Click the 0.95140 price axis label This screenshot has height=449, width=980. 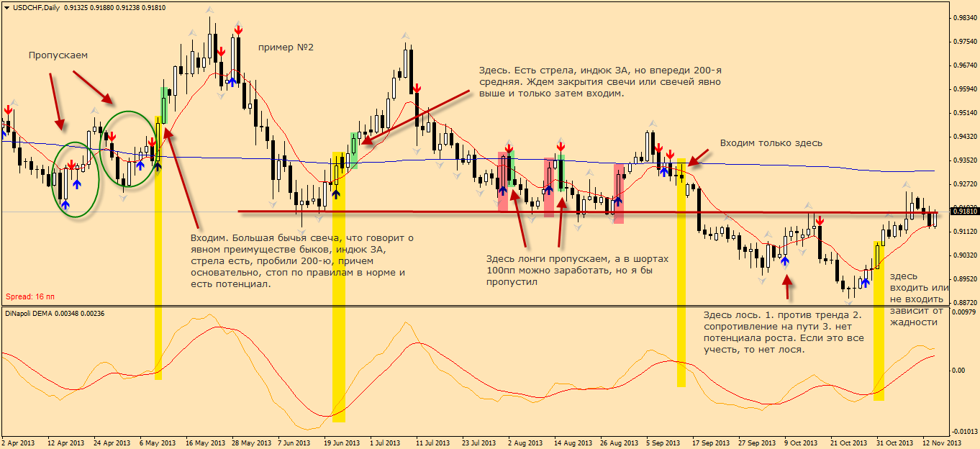click(x=963, y=113)
